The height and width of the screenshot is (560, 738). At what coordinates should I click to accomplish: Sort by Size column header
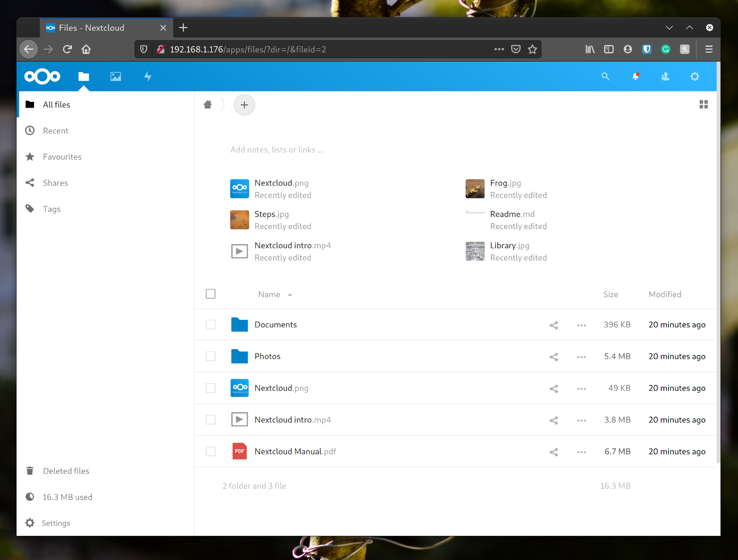611,294
